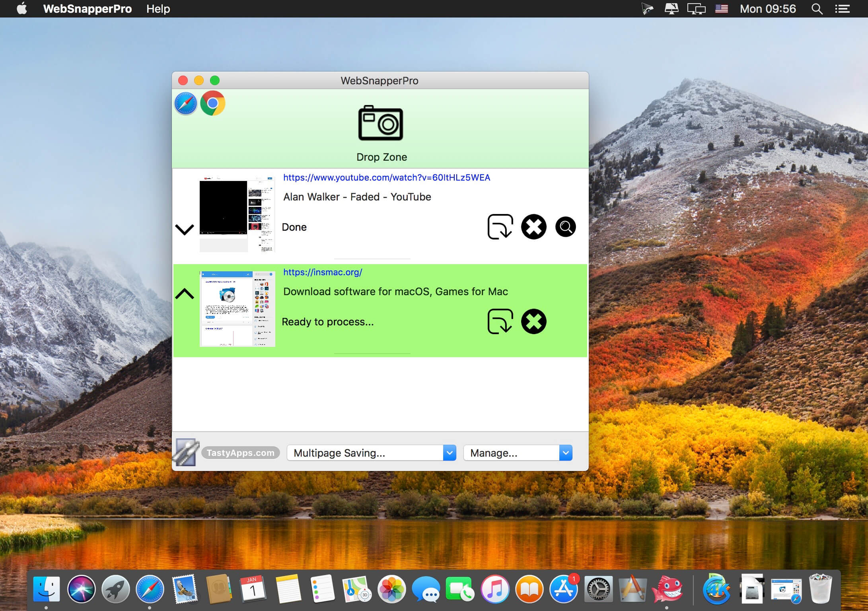Process the insmac.org entry with its export icon
This screenshot has height=611, width=868.
tap(500, 321)
